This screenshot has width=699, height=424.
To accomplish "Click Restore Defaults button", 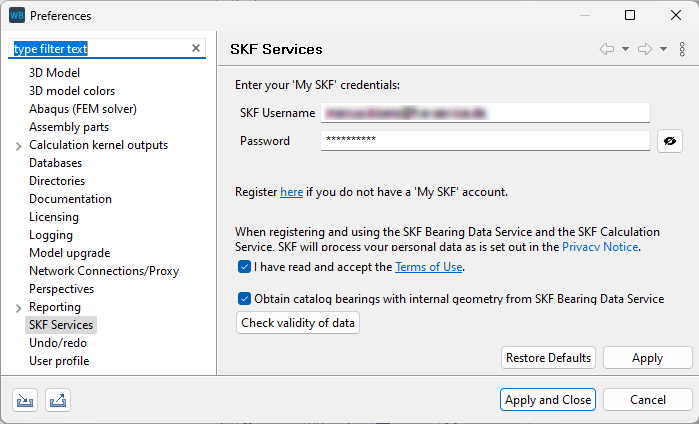I will pyautogui.click(x=548, y=358).
